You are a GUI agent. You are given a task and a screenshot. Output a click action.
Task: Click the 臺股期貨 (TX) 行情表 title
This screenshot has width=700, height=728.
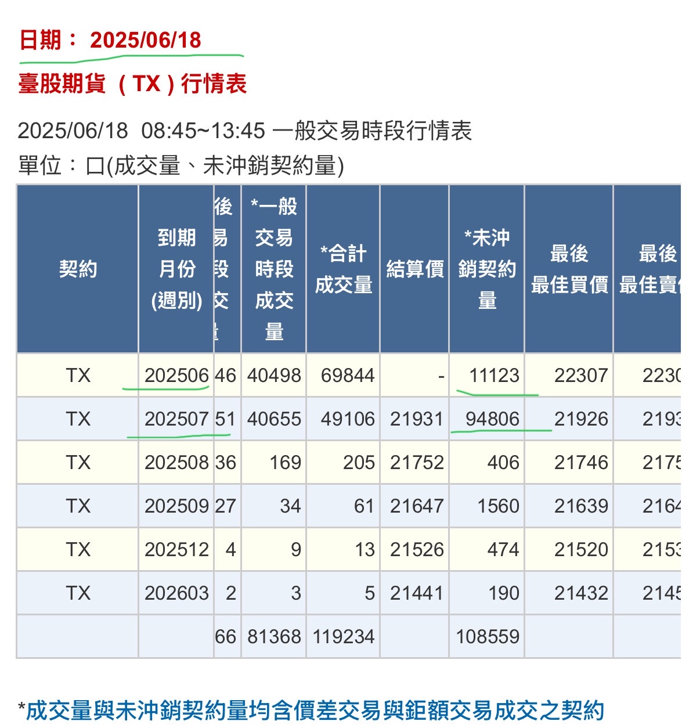(x=132, y=84)
